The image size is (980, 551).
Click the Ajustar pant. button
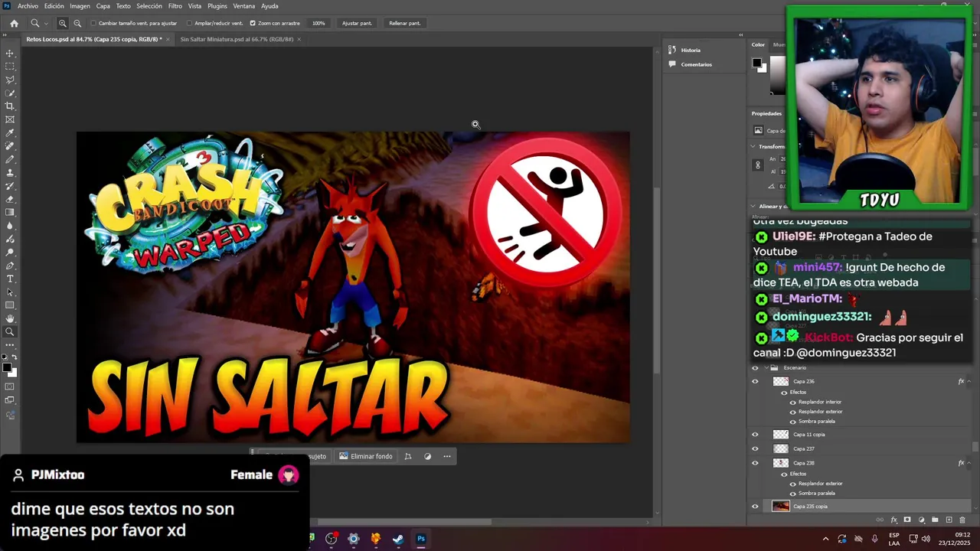(357, 23)
